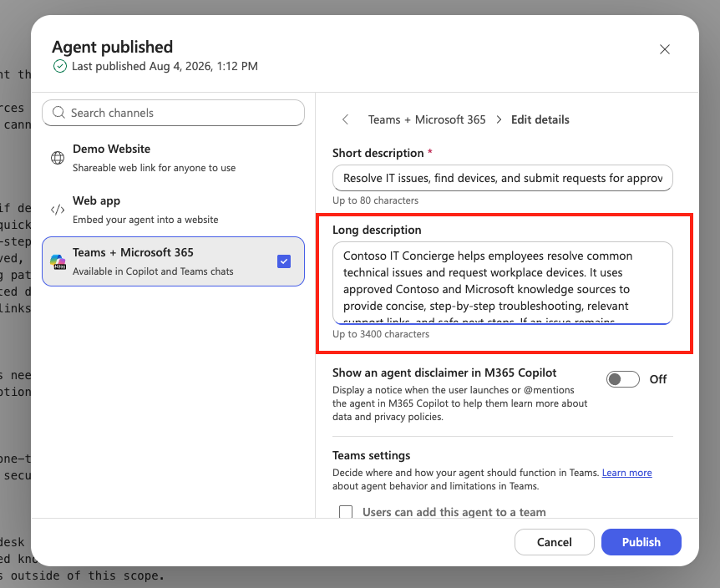The width and height of the screenshot is (720, 588).
Task: Check Users can add this agent to a team
Action: (x=346, y=512)
